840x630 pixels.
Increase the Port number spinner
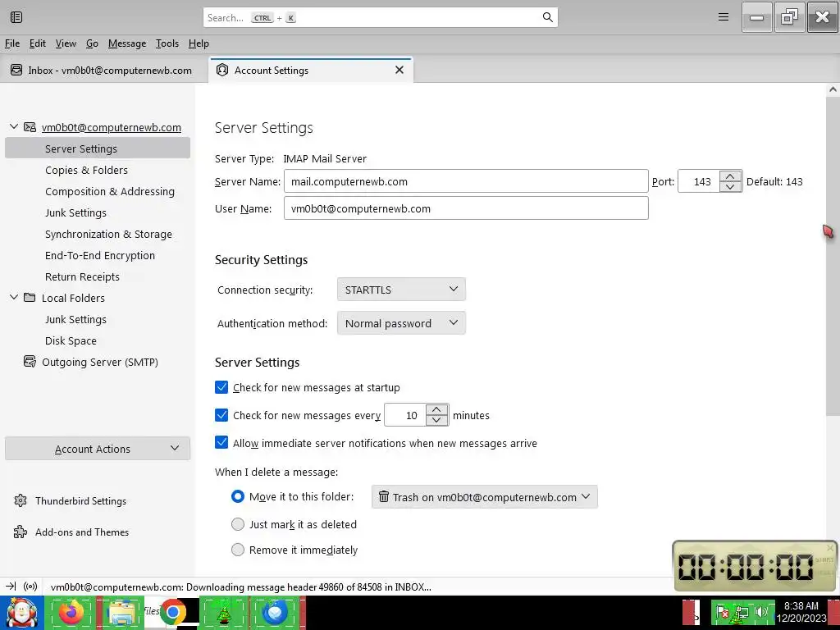click(x=731, y=176)
